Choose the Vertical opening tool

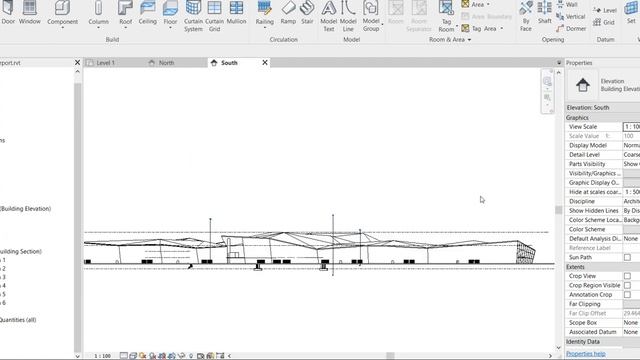click(571, 16)
